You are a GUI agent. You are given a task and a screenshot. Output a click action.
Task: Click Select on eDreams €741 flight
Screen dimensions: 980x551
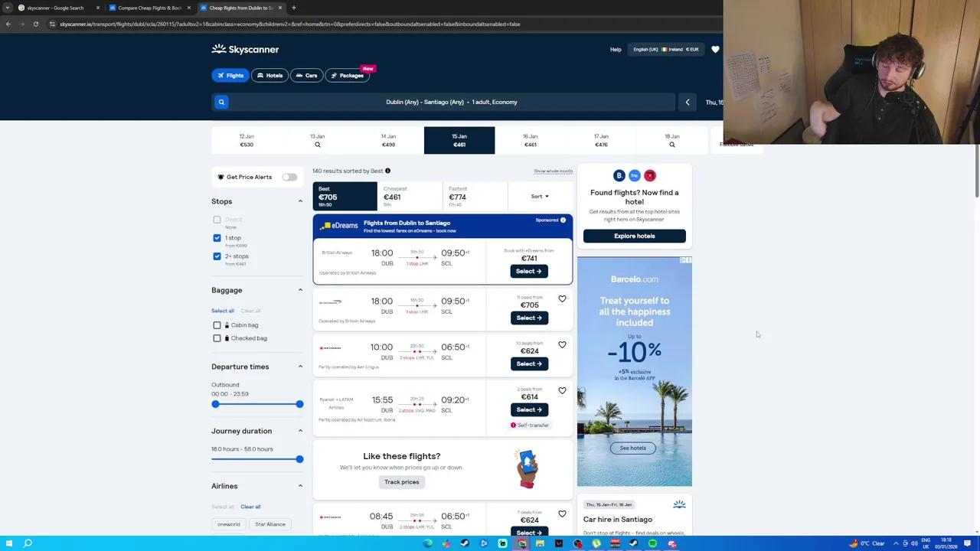click(x=529, y=271)
